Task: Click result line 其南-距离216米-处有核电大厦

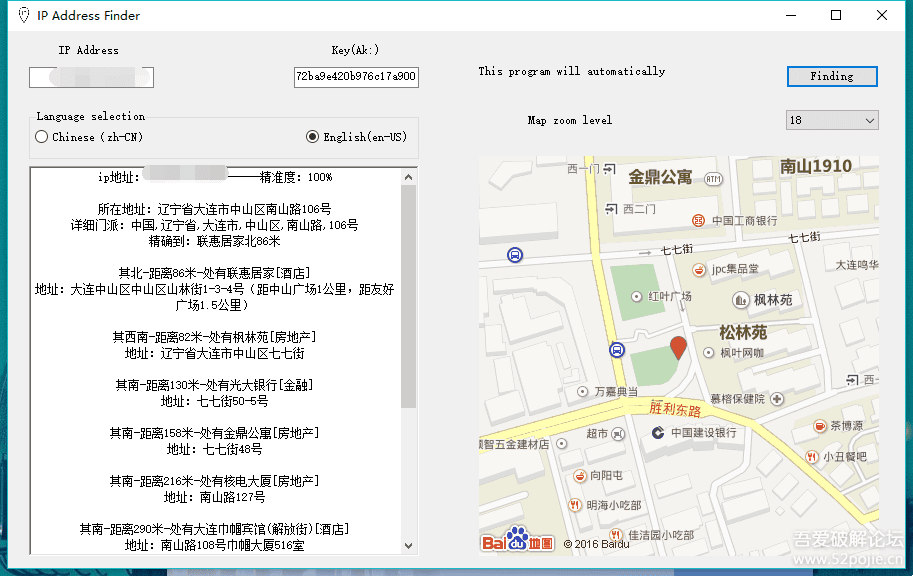Action: coord(214,481)
